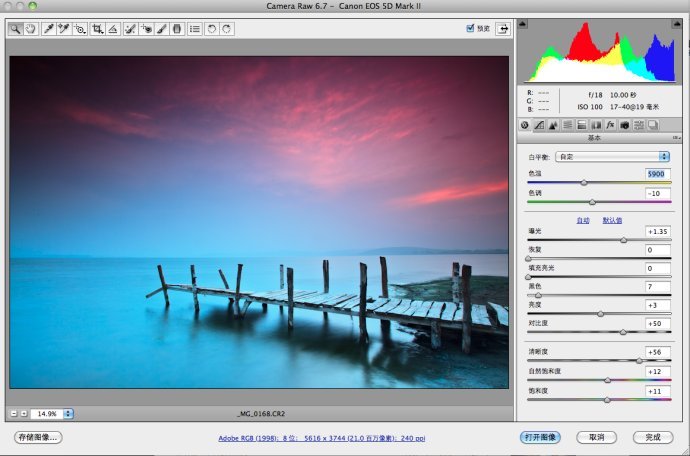
Task: Click the vibrance value field +12
Action: (658, 371)
